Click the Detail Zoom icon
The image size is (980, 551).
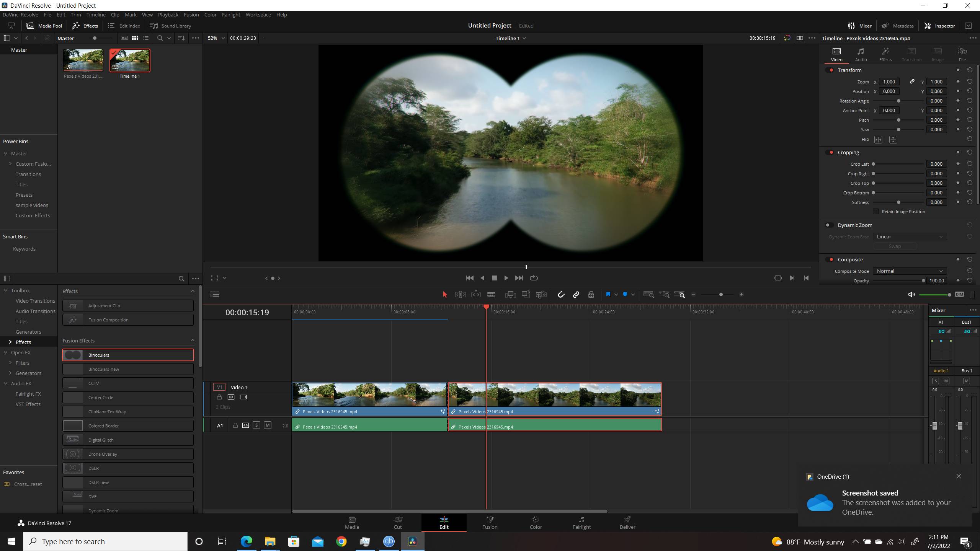tap(664, 294)
